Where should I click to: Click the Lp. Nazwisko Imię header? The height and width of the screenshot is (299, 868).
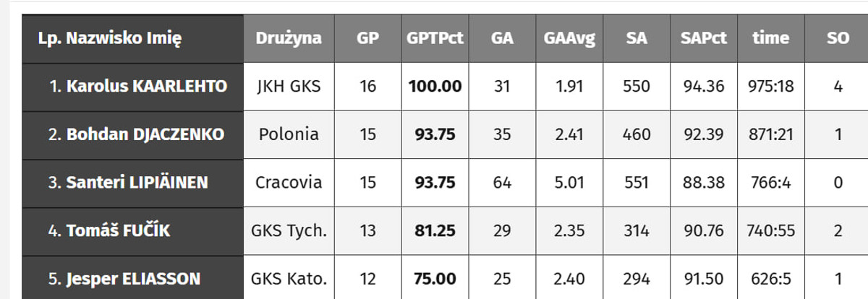[110, 38]
